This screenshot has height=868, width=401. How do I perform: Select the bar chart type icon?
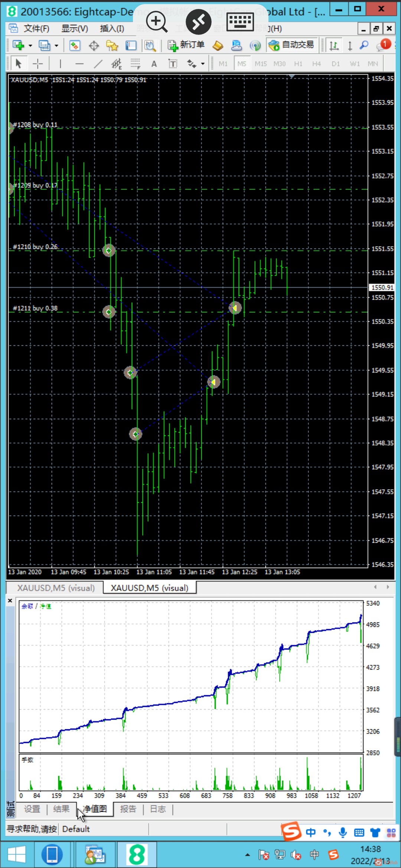point(334,46)
